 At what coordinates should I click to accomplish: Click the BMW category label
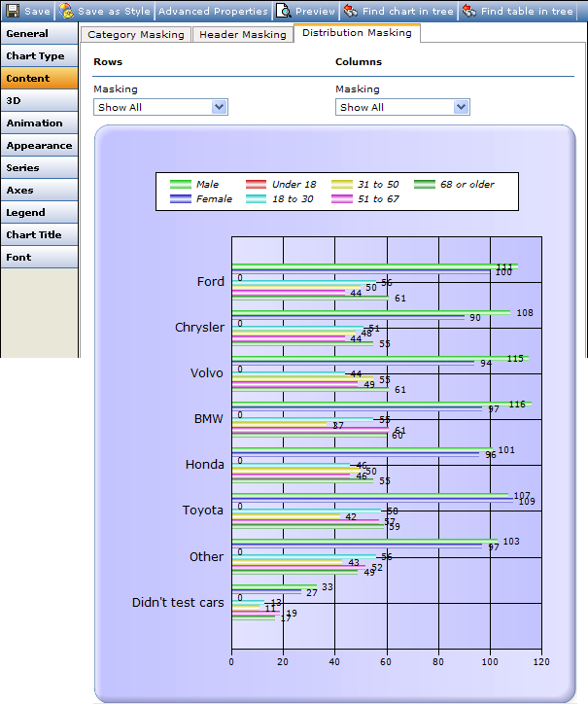click(209, 418)
